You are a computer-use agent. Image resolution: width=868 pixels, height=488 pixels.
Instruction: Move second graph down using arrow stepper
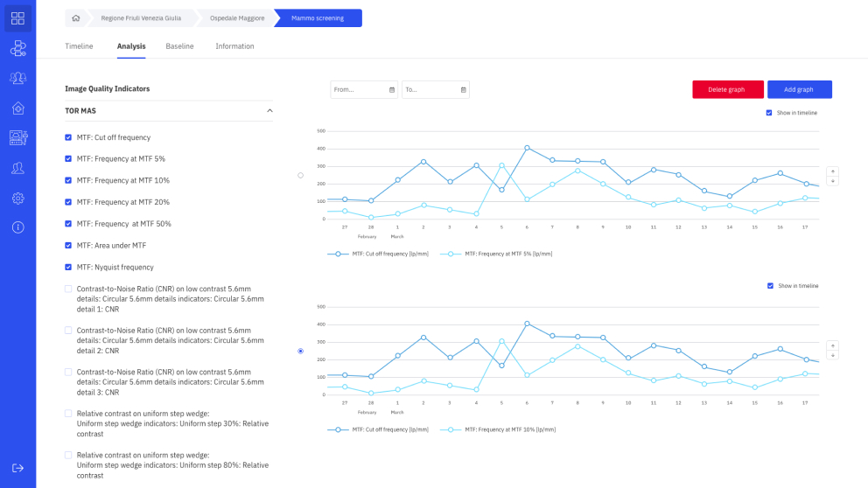point(833,355)
